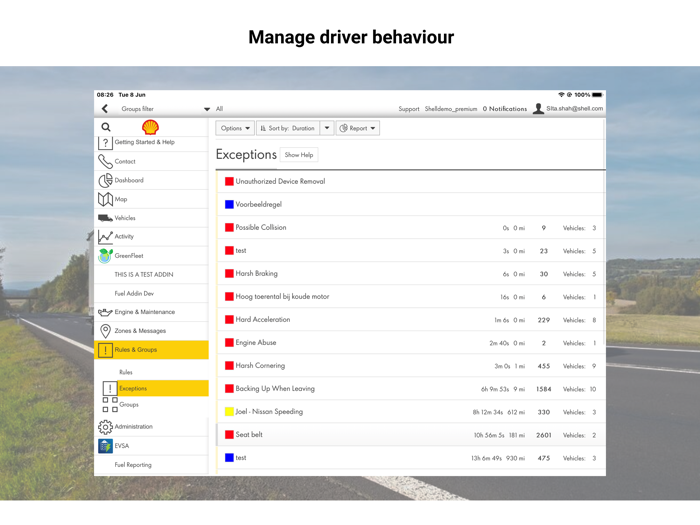Screen dimensions: 700x525
Task: Click red swatch for Unauthorized Device Removal
Action: point(229,181)
